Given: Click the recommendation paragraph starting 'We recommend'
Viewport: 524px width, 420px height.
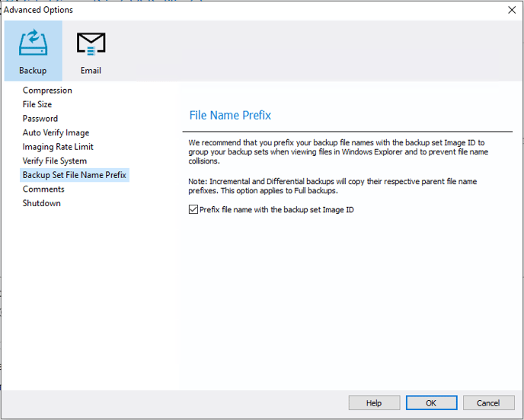Looking at the screenshot, I should pyautogui.click(x=338, y=152).
